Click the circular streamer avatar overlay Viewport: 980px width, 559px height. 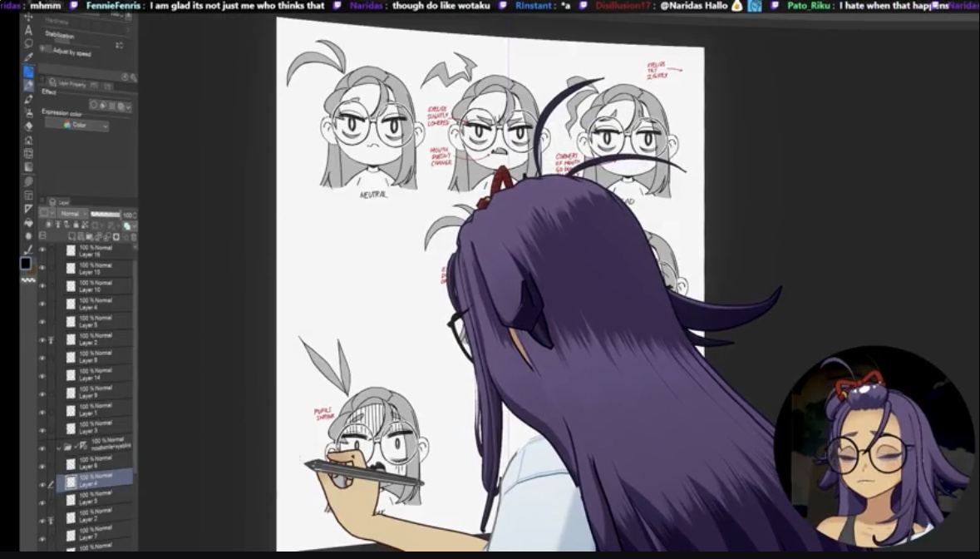[x=874, y=447]
